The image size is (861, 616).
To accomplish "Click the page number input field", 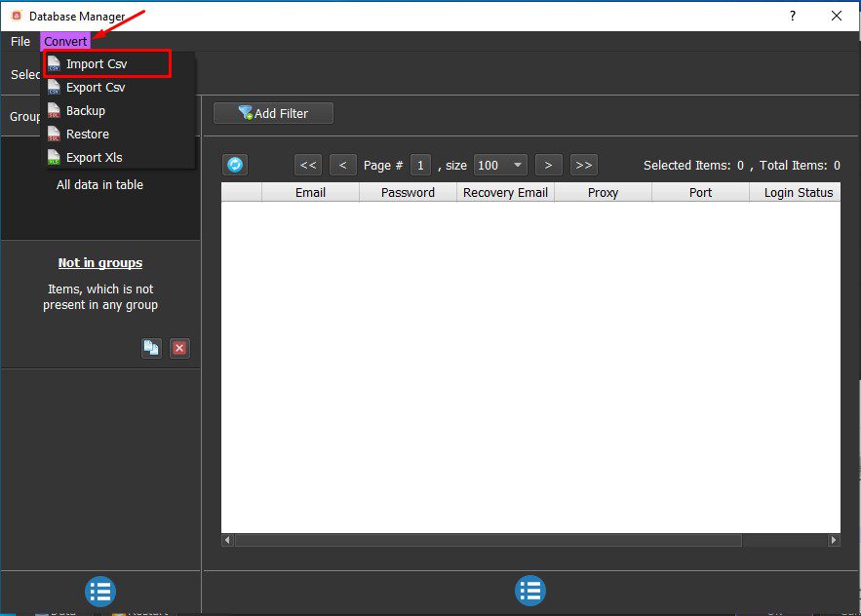I will pyautogui.click(x=420, y=166).
